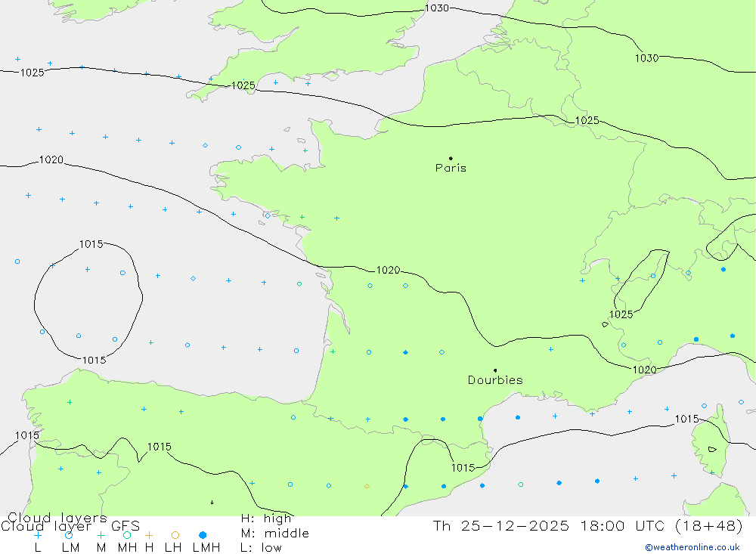Click the Dourbies place label
This screenshot has width=756, height=554.
(495, 380)
